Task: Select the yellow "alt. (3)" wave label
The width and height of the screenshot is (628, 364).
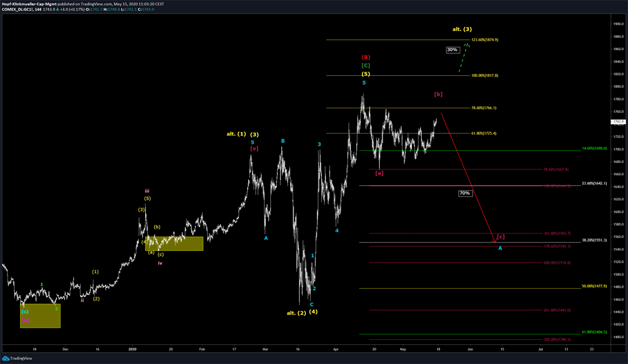Action: 462,29
